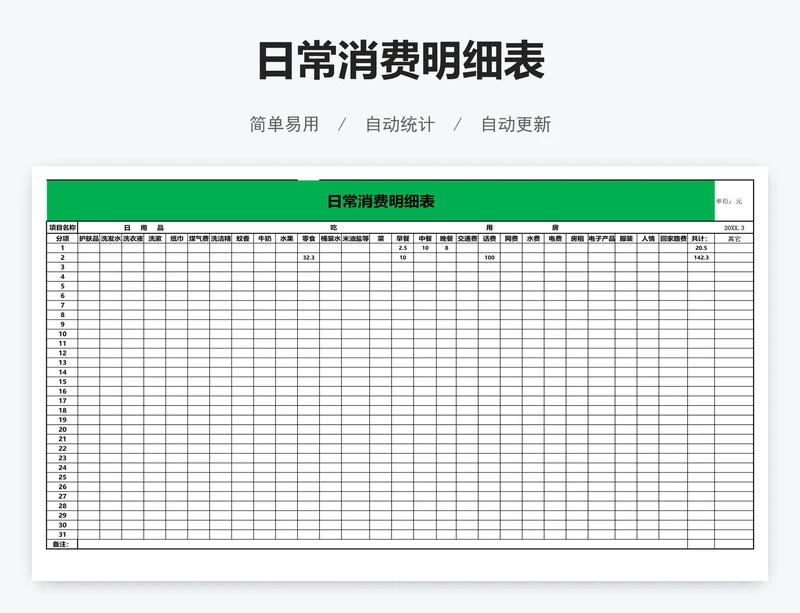This screenshot has width=800, height=613.
Task: Click row label 15 in 分项 column
Action: pos(62,381)
